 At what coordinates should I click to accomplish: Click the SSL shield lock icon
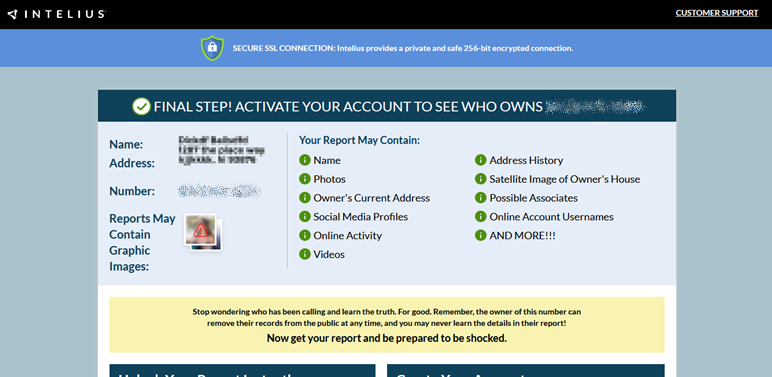point(212,48)
